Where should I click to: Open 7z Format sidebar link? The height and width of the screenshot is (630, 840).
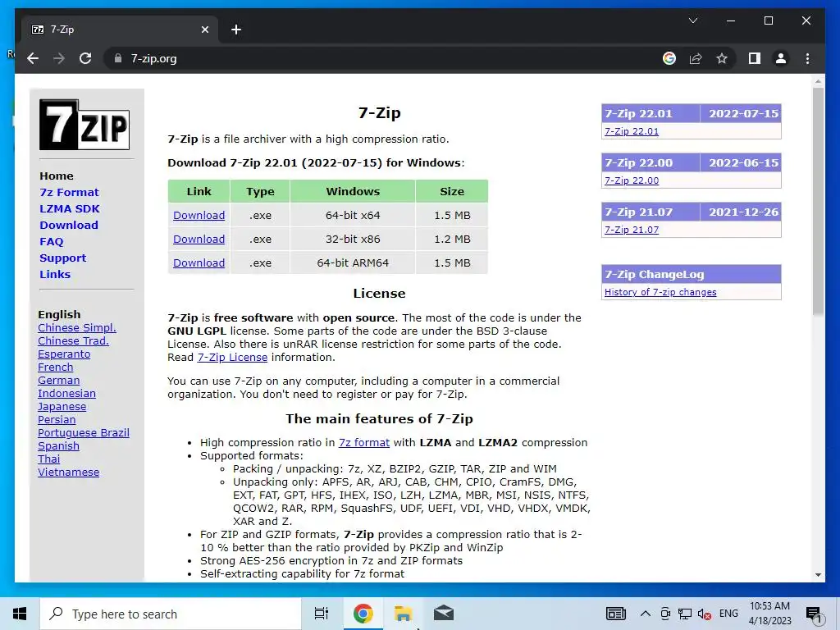pos(69,192)
